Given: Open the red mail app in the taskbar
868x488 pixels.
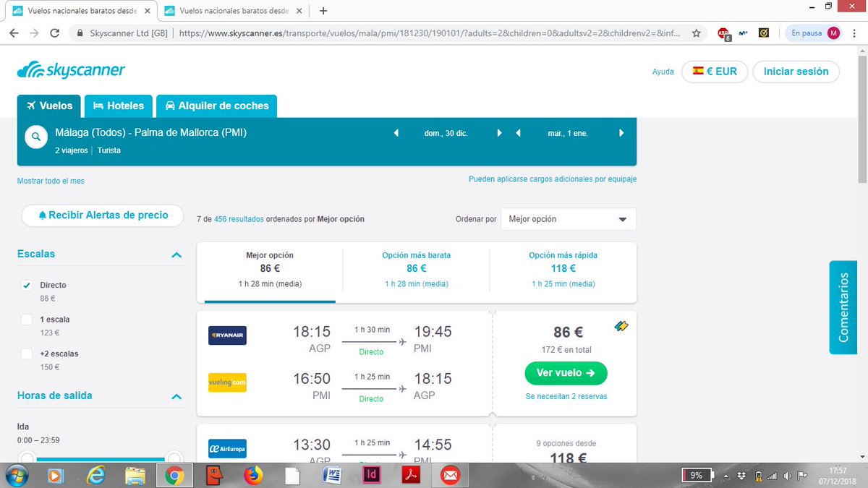Looking at the screenshot, I should [x=451, y=476].
